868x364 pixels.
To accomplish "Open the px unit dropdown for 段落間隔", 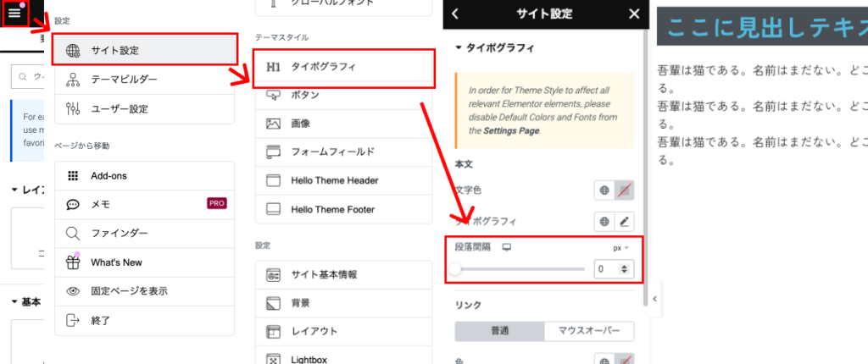I will pyautogui.click(x=621, y=247).
